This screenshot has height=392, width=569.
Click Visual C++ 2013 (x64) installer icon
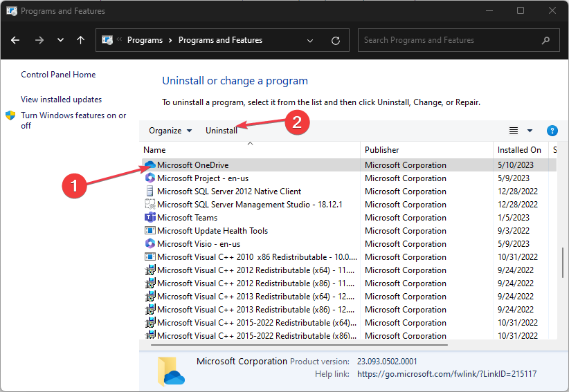pos(150,297)
